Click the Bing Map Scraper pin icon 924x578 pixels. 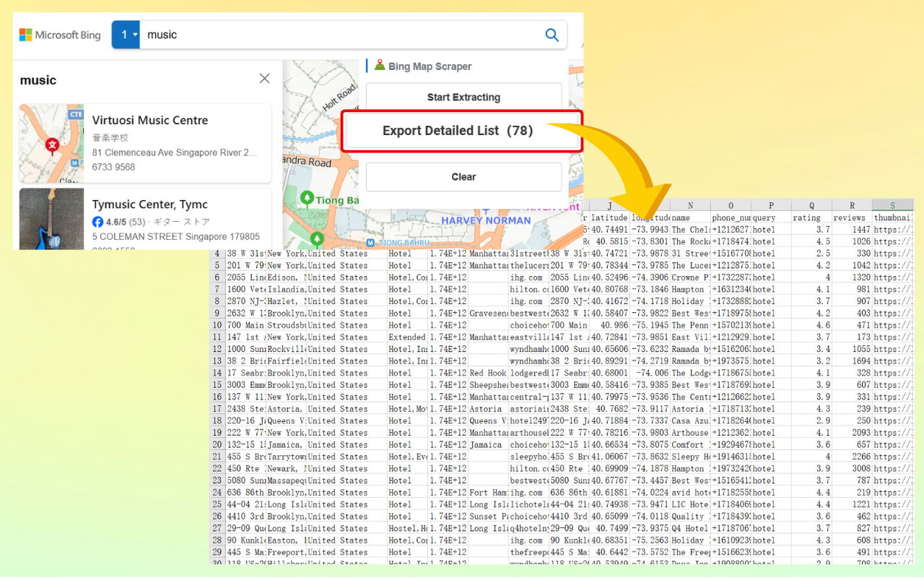[x=380, y=65]
